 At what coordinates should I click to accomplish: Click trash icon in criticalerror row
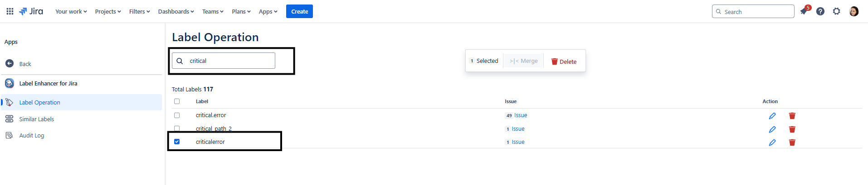(792, 142)
